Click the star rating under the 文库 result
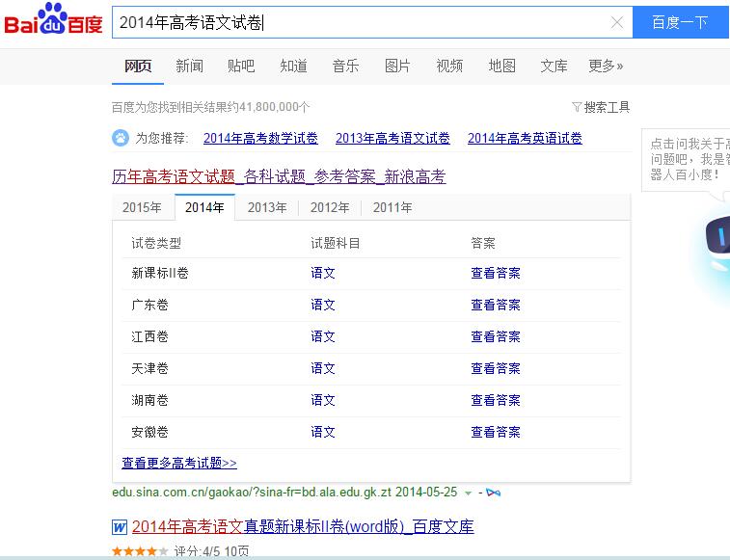730x560 pixels. (140, 552)
